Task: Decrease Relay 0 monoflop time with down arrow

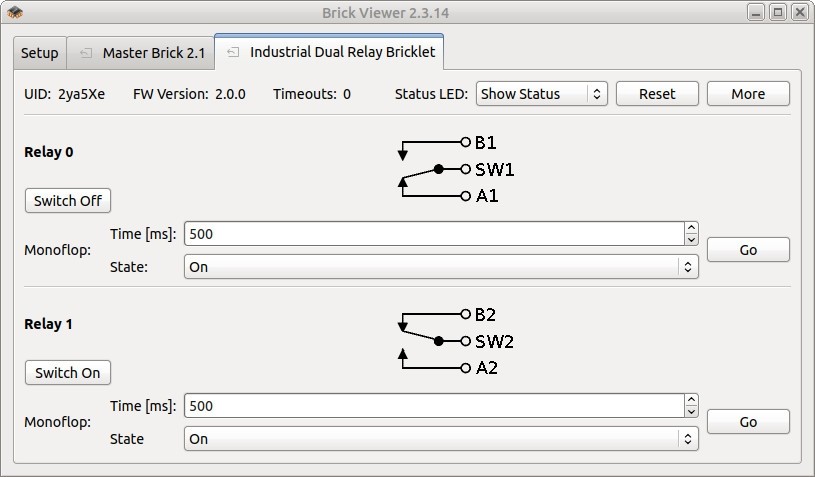Action: (691, 240)
